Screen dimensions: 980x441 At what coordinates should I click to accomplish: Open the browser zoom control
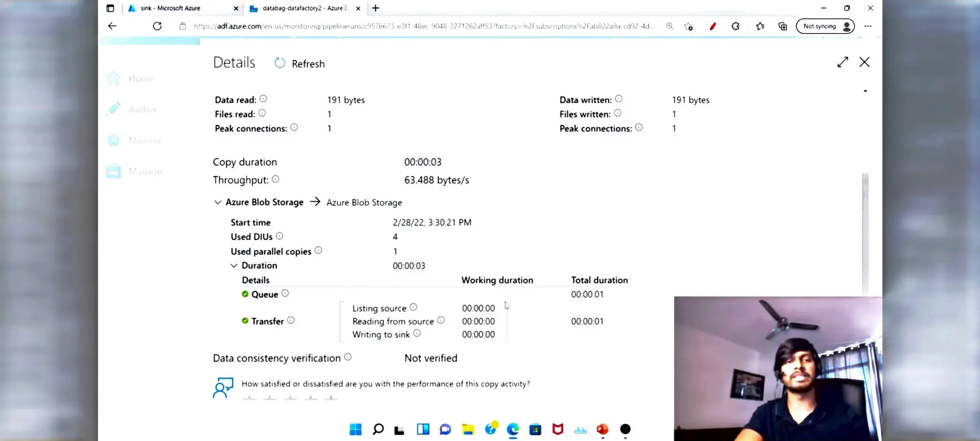(x=669, y=26)
